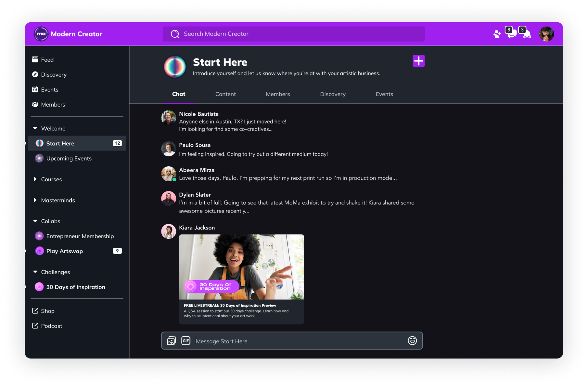Click the Upcoming Events space icon
The width and height of the screenshot is (588, 386).
pyautogui.click(x=39, y=158)
